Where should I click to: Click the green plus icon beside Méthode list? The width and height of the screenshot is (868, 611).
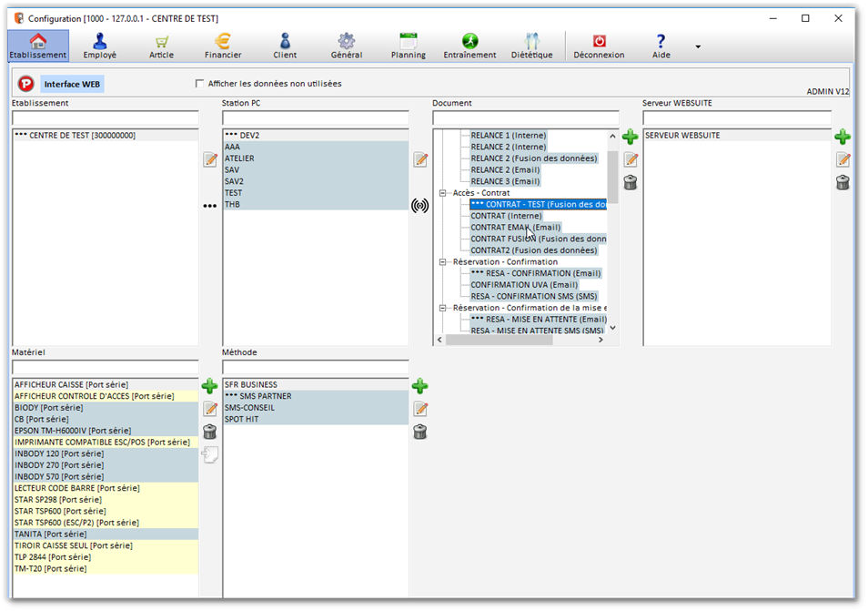(419, 386)
